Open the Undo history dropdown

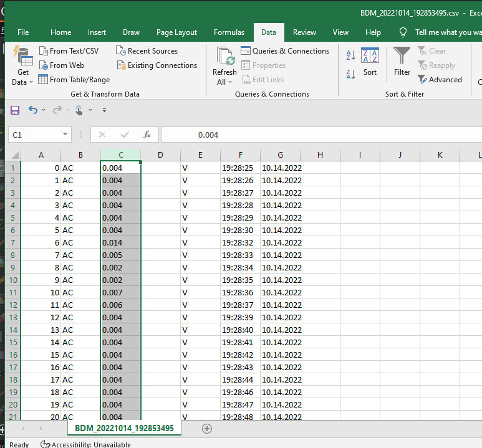coord(44,110)
